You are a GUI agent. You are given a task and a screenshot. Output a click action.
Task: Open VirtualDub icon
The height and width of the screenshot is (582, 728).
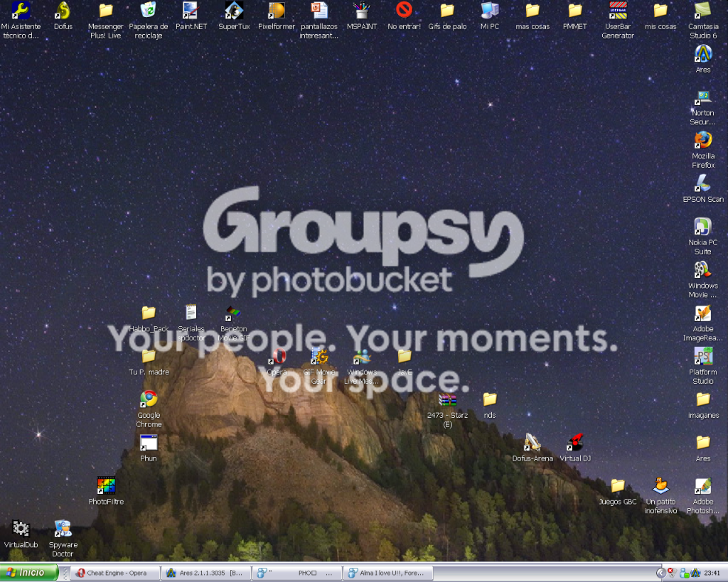[x=21, y=534]
